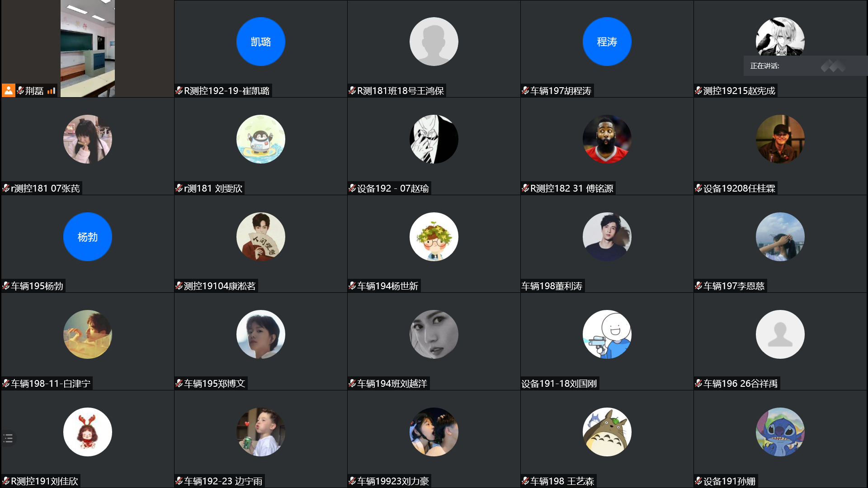868x488 pixels.
Task: Click muted mic icon for 测控19215赵宪成
Action: 698,91
